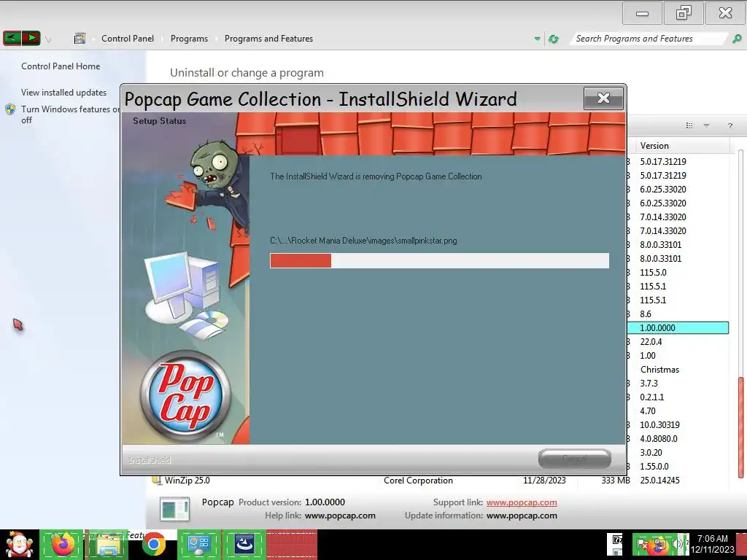Open File Explorer from the taskbar

[x=108, y=544]
